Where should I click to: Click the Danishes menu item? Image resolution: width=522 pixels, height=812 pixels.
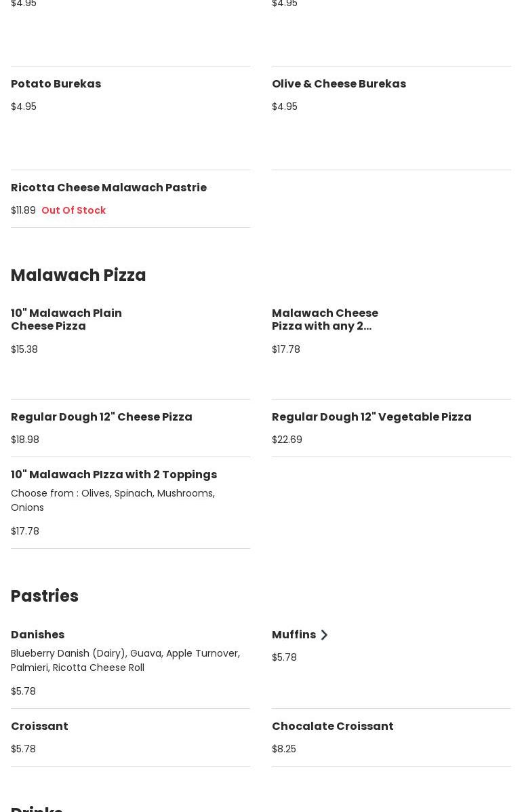(x=37, y=635)
